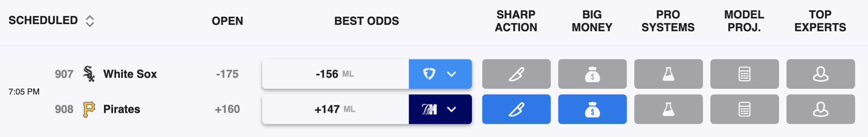Expand Pirates sportsbook odds dropdown chevron
Image resolution: width=868 pixels, height=137 pixels.
click(x=451, y=109)
